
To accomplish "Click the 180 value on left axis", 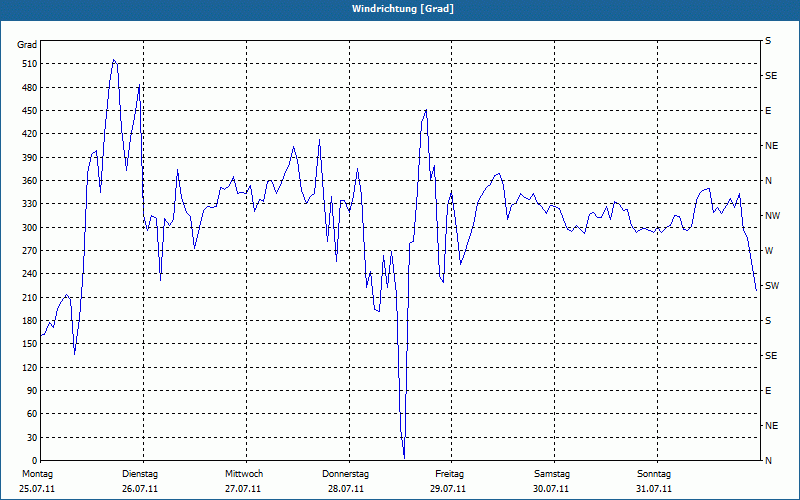I will click(x=30, y=321).
